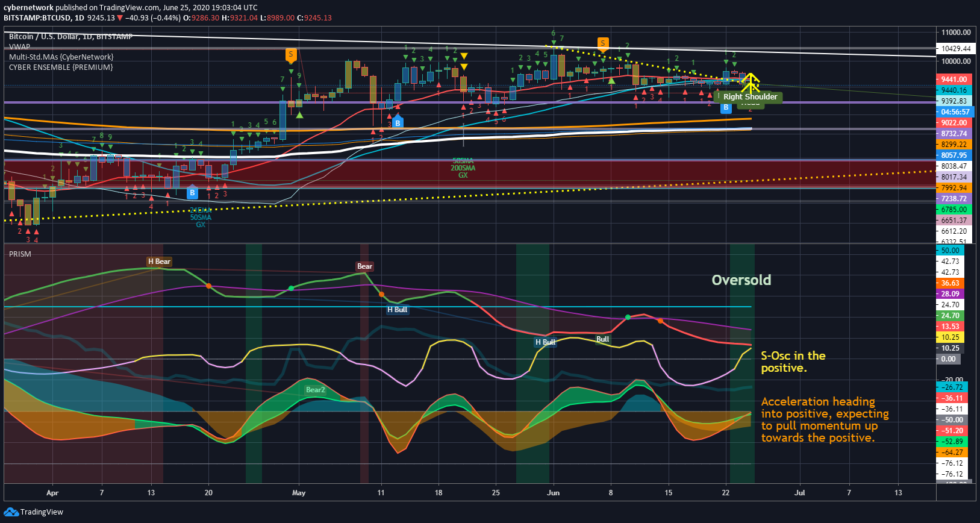Click the H Bull label after May 11
The image size is (980, 523).
click(x=397, y=310)
